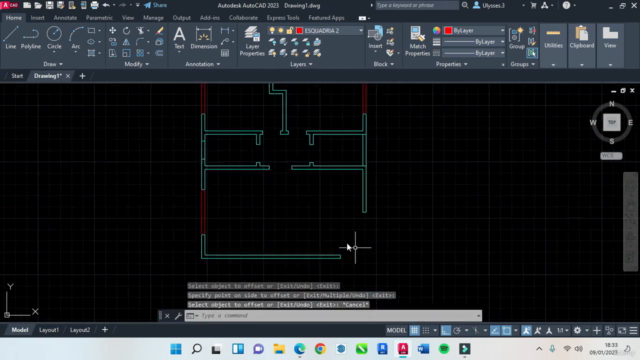Activate the Copy tool
This screenshot has height=360, width=640.
[112, 42]
